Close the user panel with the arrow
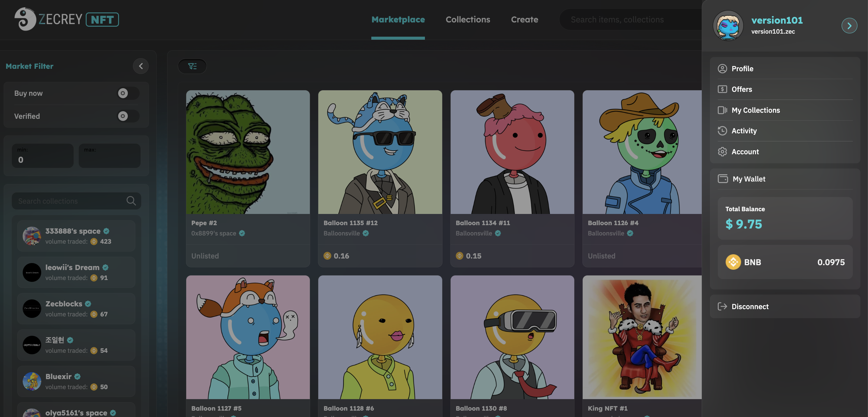 849,26
